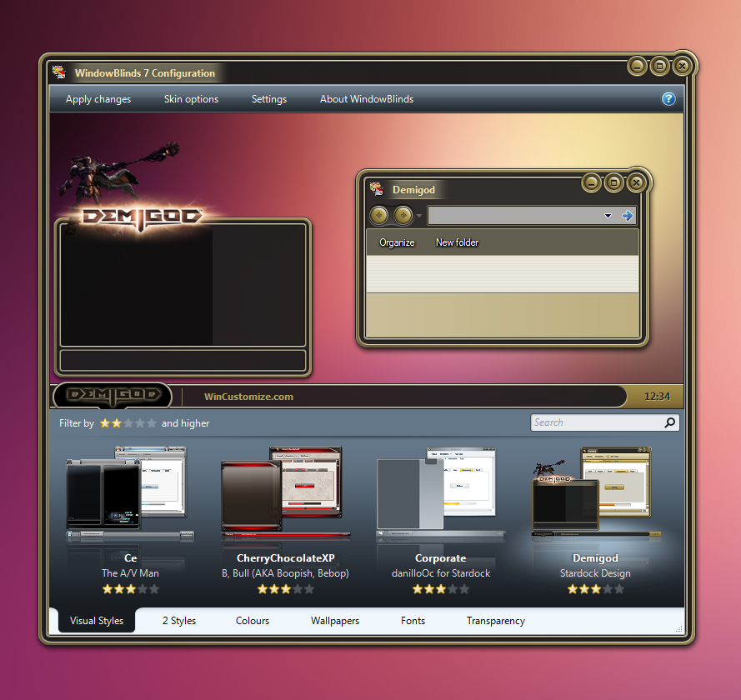The image size is (741, 700).
Task: Click Organize in the Demigod preview window
Action: click(397, 242)
